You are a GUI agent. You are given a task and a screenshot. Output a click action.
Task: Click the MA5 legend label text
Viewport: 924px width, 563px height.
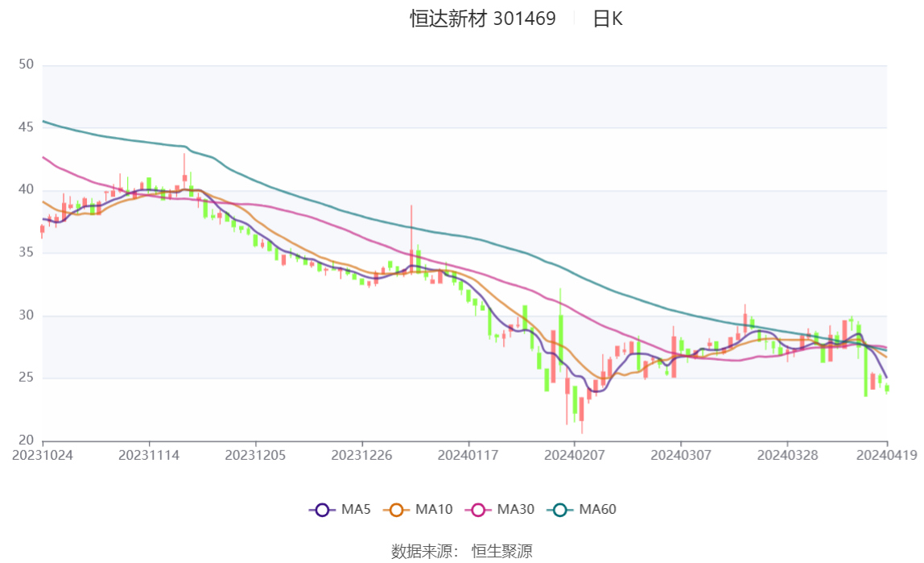click(356, 509)
